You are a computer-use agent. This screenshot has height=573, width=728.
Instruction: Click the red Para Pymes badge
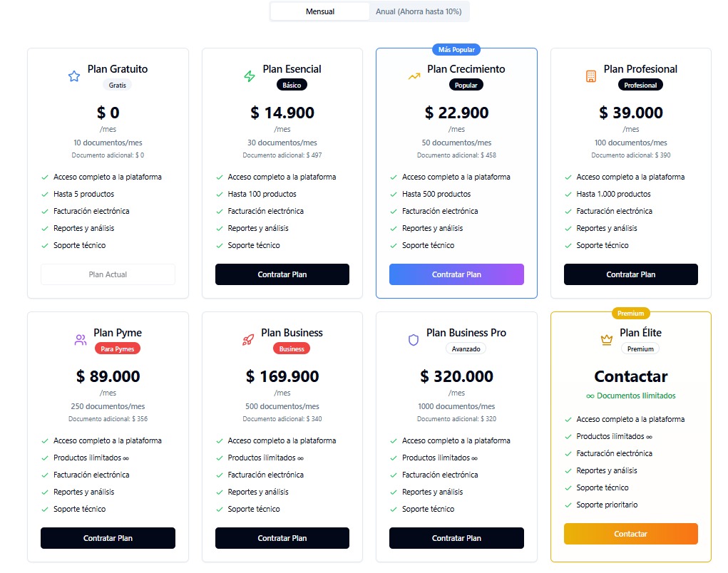(118, 349)
